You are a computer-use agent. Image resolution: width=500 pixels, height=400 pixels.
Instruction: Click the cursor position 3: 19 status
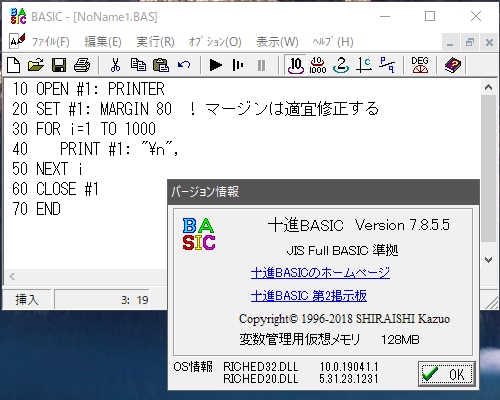[x=135, y=300]
